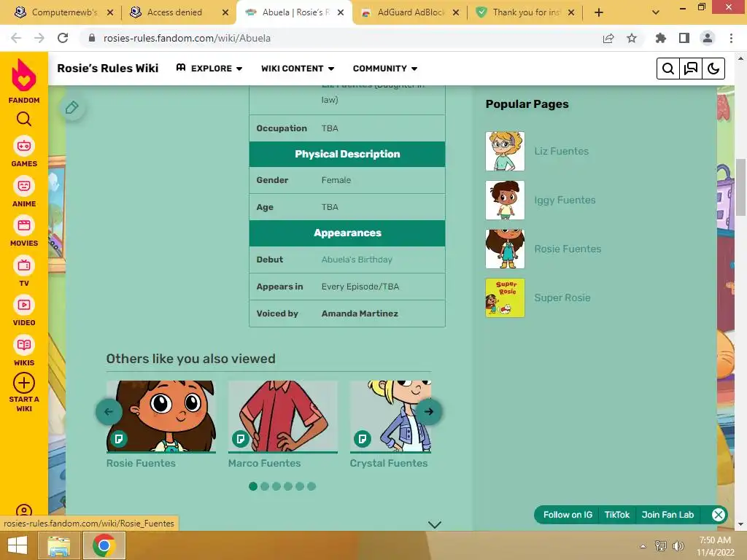Edit page with pencil icon

[x=72, y=108]
